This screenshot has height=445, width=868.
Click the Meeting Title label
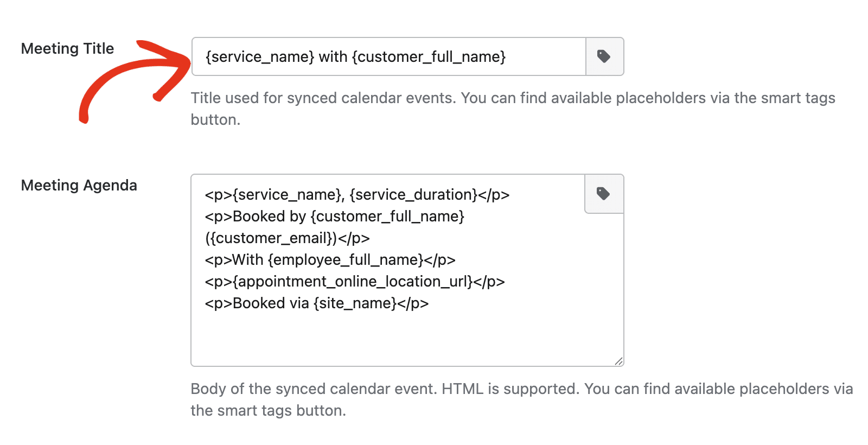coord(67,49)
